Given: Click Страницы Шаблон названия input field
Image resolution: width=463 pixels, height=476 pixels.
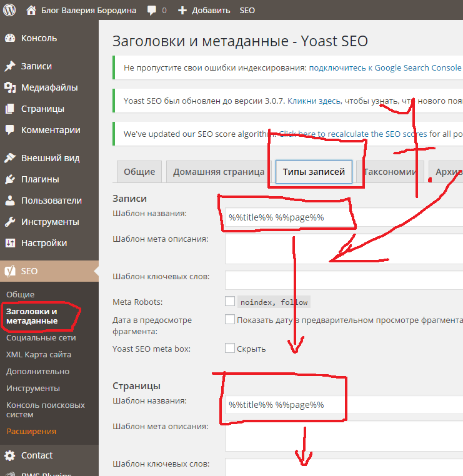Looking at the screenshot, I should 344,404.
